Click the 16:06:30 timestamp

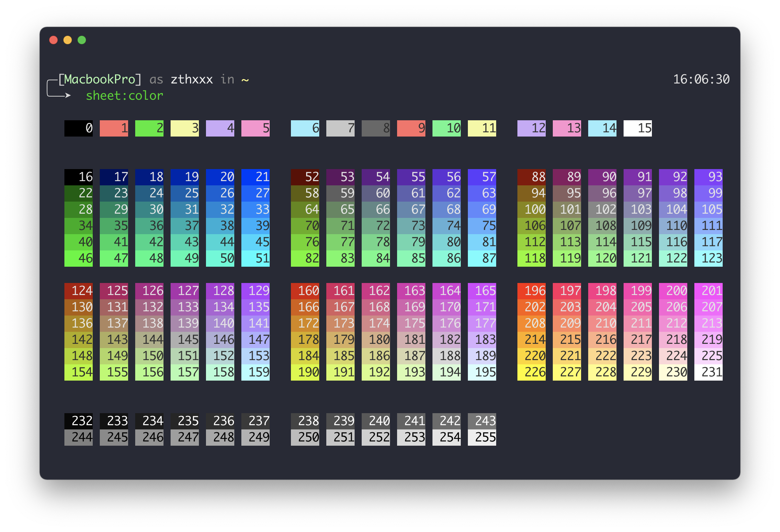click(701, 79)
